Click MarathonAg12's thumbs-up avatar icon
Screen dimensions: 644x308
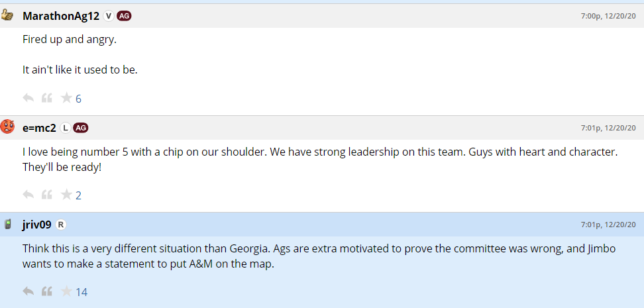coord(8,15)
